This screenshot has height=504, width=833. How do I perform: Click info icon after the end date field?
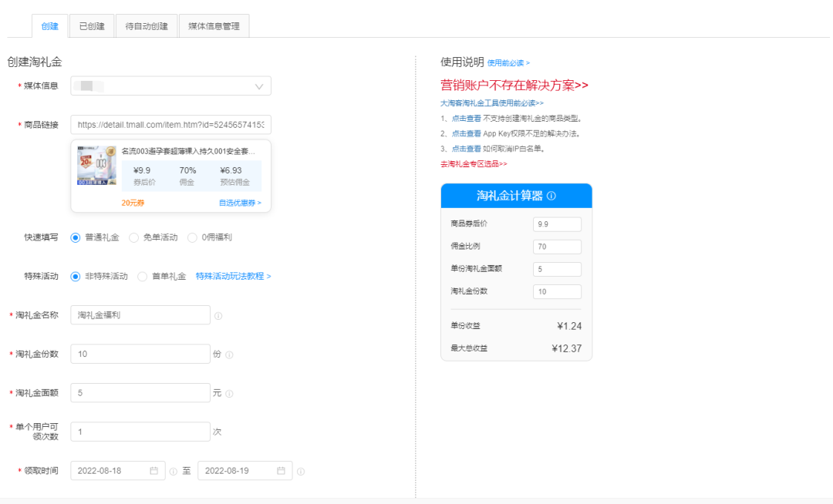pos(301,472)
